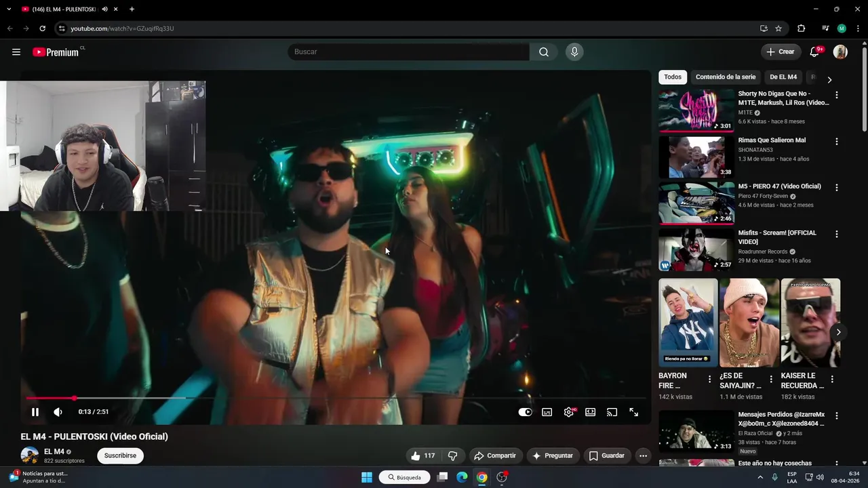The image size is (868, 488).
Task: Click the Preguntar button
Action: pos(553,455)
